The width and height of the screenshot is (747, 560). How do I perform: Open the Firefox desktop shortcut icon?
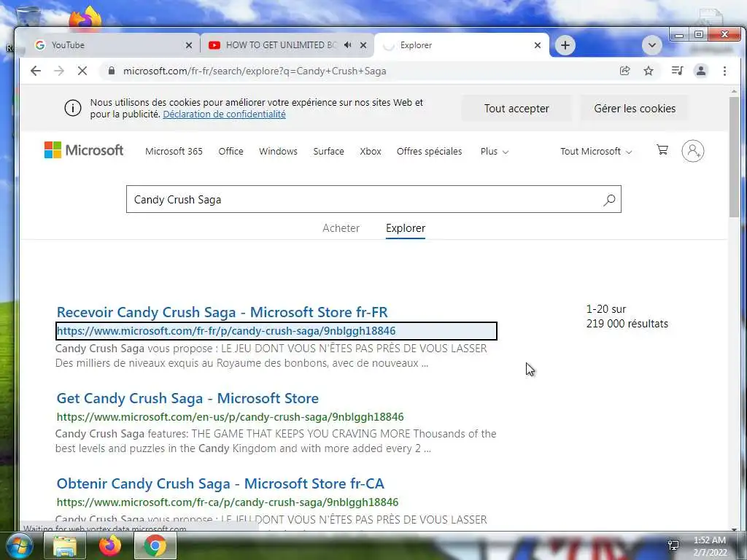coord(86,18)
